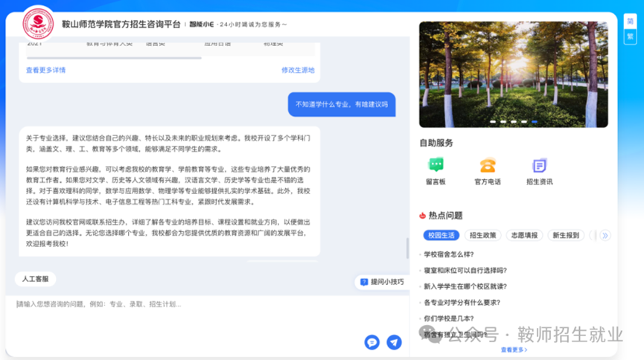Click the 人工客服 human support button
644x360 pixels.
click(35, 279)
